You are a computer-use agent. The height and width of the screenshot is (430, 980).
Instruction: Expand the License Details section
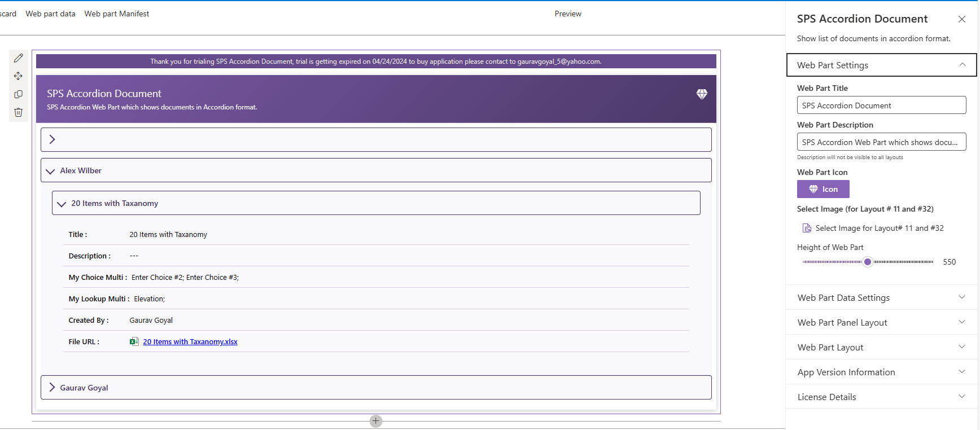pyautogui.click(x=881, y=397)
